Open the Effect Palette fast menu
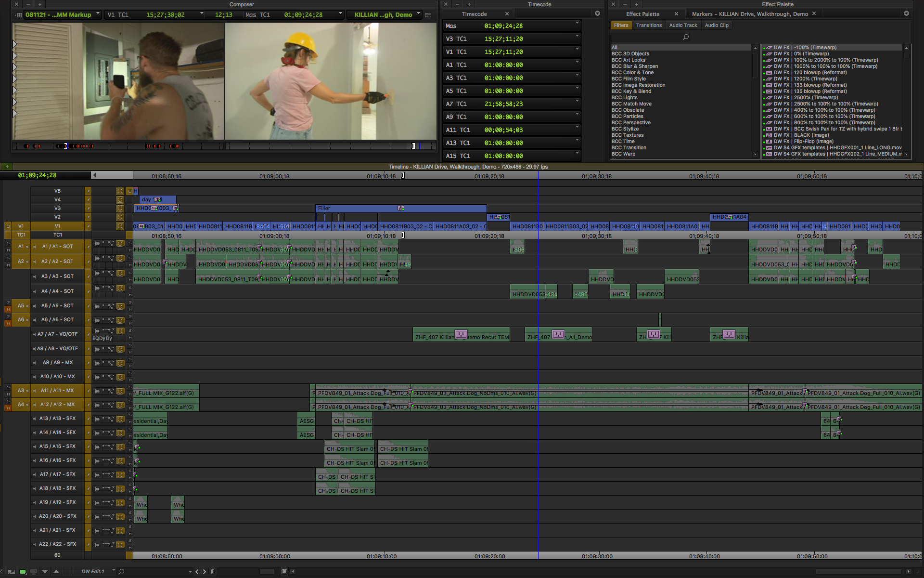Viewport: 924px width, 578px height. coord(906,13)
